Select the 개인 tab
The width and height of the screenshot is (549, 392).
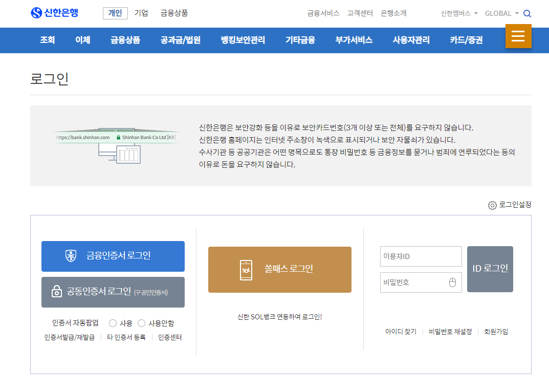tap(115, 13)
